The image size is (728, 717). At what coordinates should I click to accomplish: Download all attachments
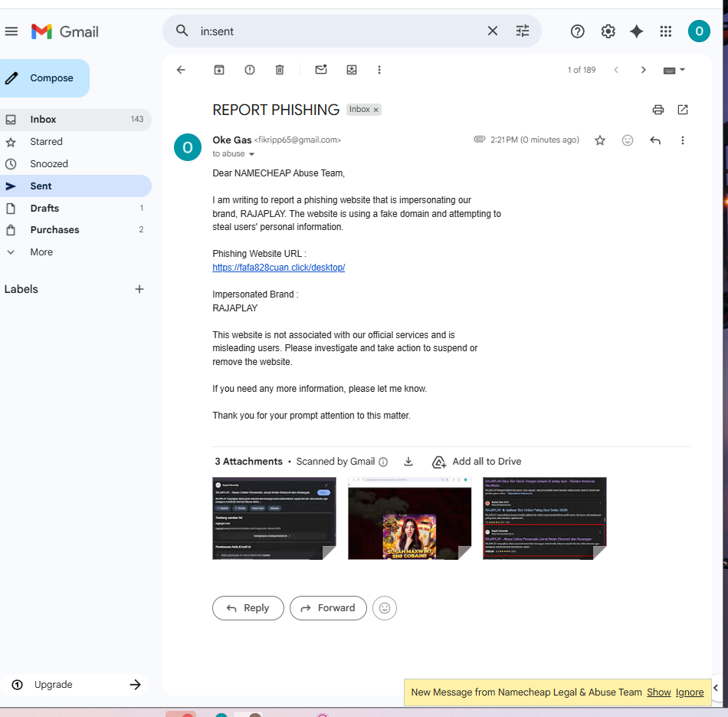408,462
